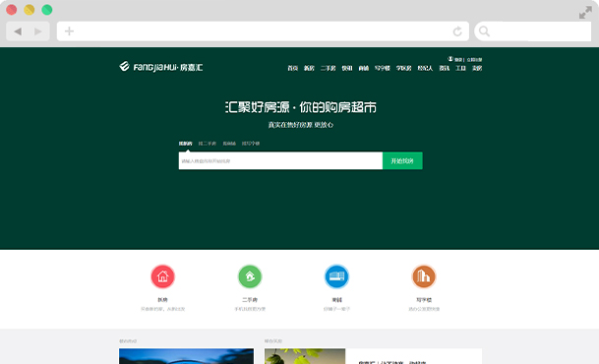Click the browser forward arrow
The width and height of the screenshot is (599, 364).
click(37, 31)
